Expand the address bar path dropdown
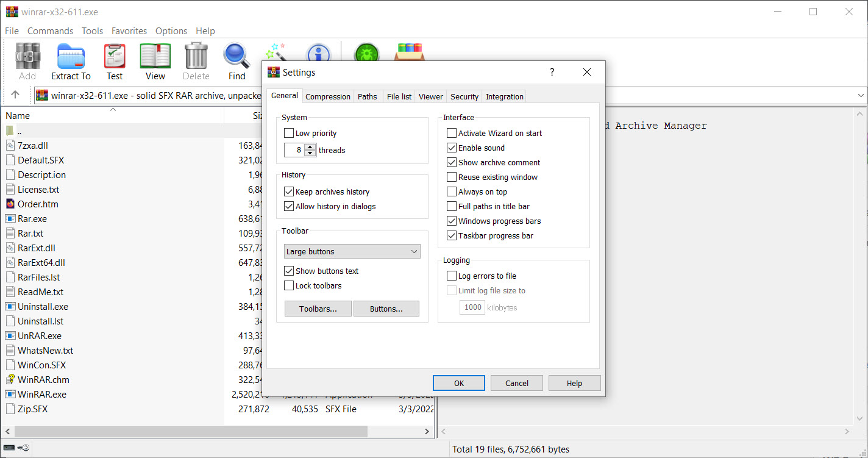868x458 pixels. (x=861, y=95)
